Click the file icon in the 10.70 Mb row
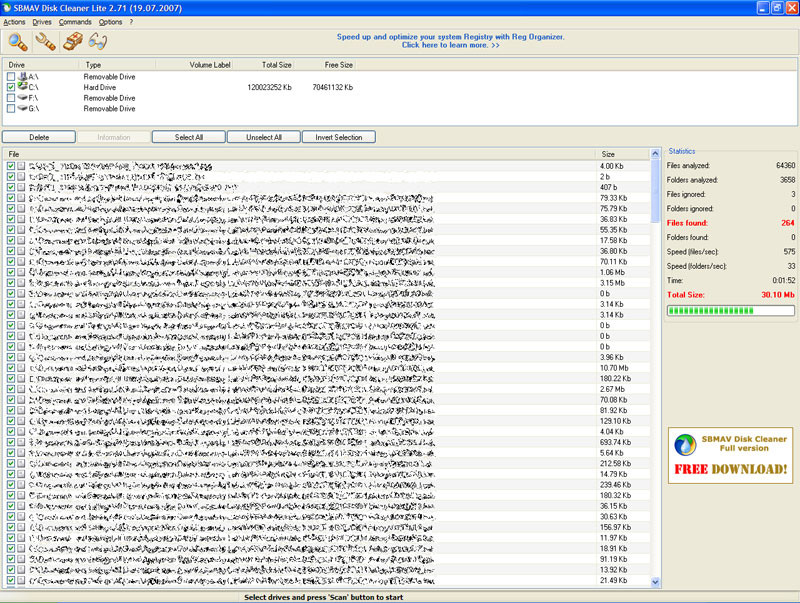This screenshot has height=603, width=800. [21, 368]
